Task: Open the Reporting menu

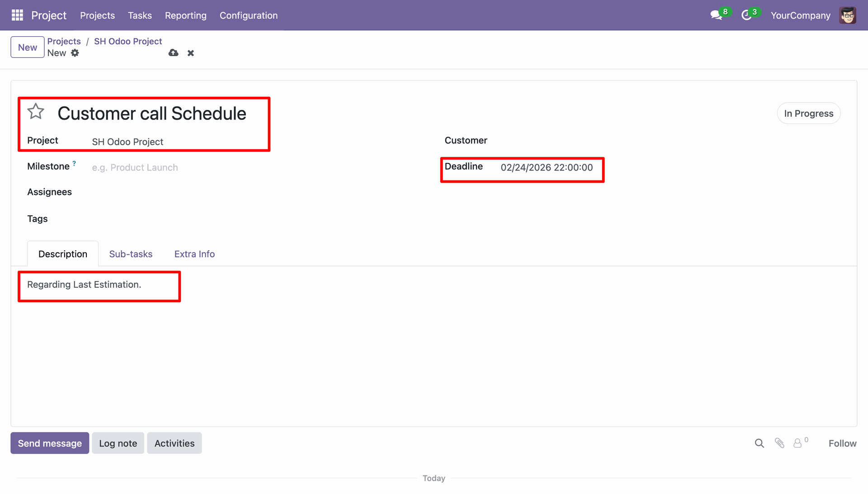Action: coord(185,15)
